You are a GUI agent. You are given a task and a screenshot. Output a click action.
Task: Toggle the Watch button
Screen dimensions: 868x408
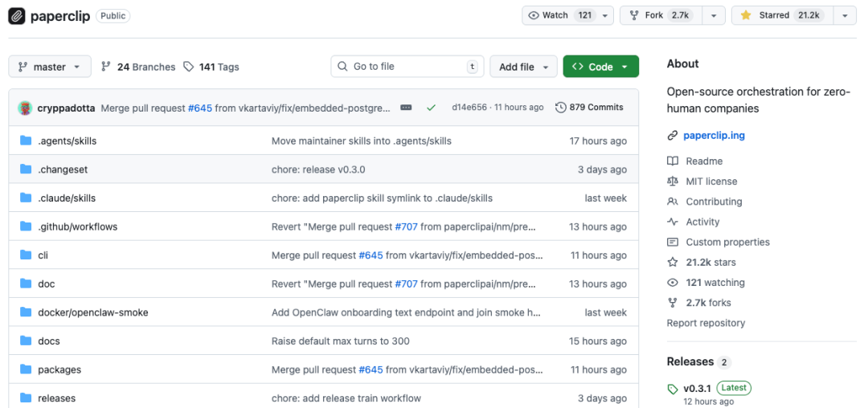coord(559,15)
